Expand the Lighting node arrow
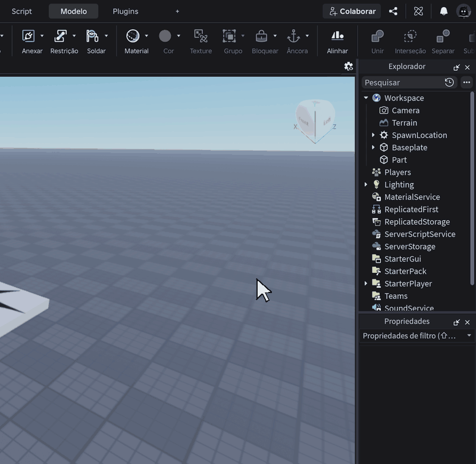The height and width of the screenshot is (464, 476). tap(366, 185)
